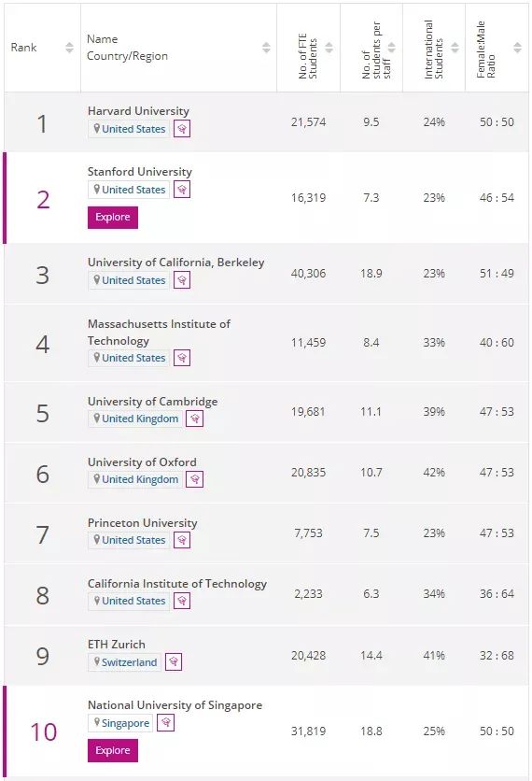Sort by International Students column
This screenshot has width=532, height=781.
tap(455, 48)
